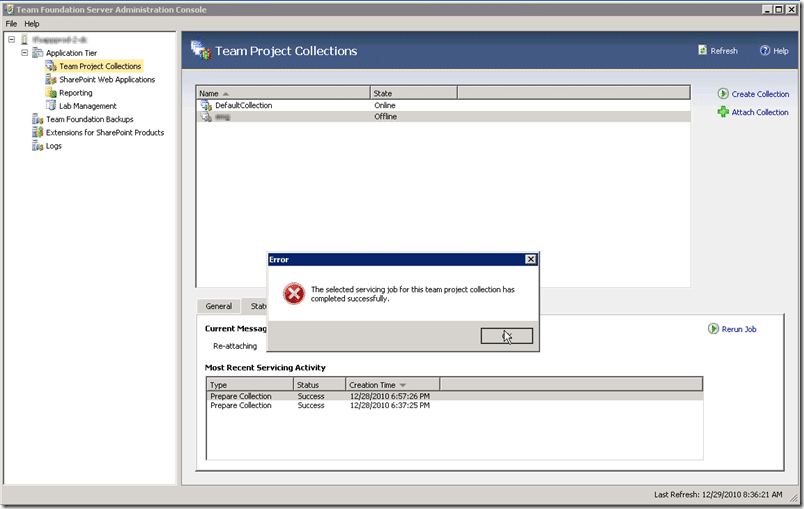This screenshot has height=509, width=804.
Task: Open the Help menu
Action: (32, 24)
